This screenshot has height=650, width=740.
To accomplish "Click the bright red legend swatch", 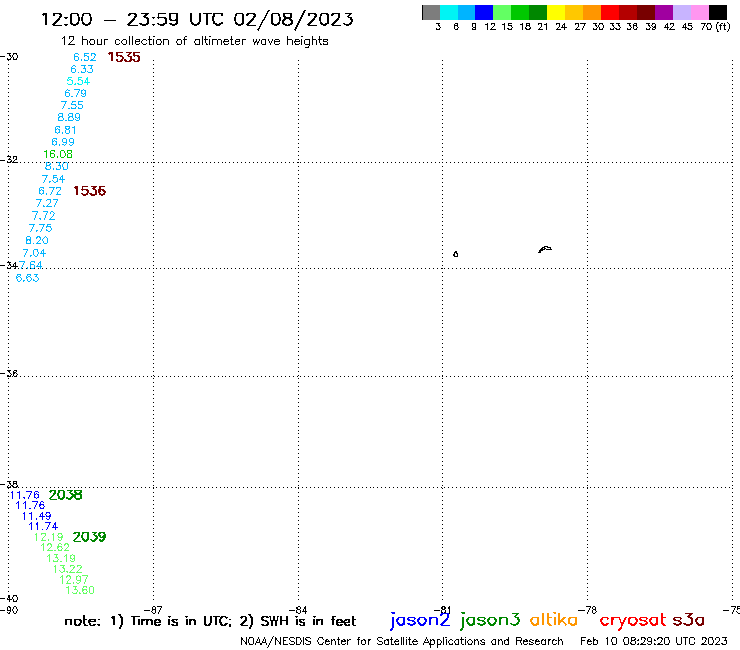I will [610, 12].
